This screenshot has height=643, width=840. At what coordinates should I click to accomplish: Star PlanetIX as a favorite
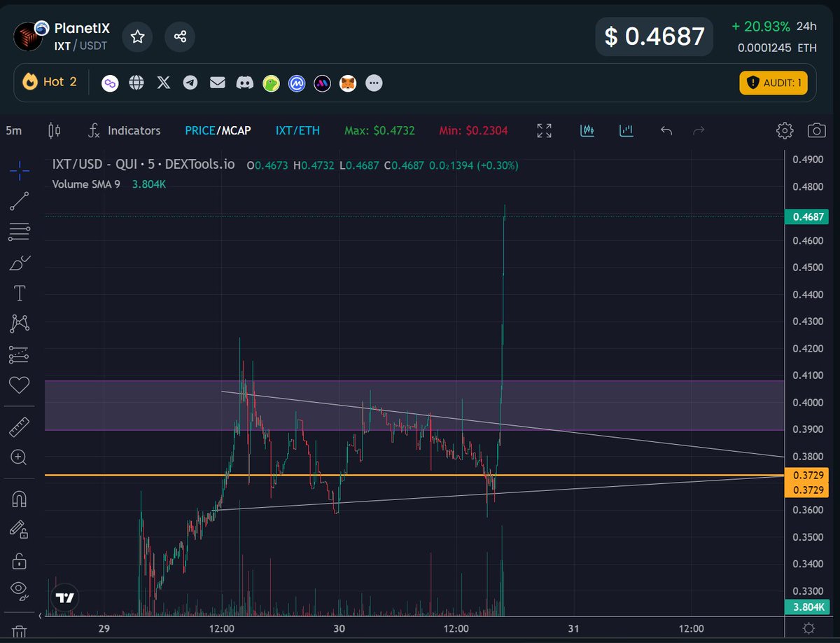click(137, 37)
